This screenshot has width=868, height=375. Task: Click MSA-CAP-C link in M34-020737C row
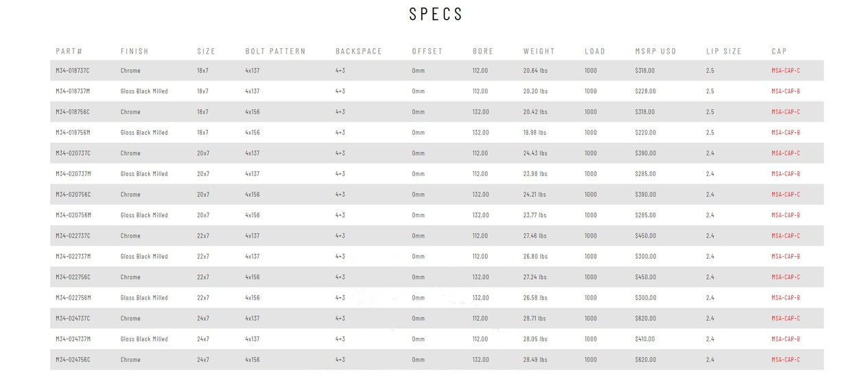tap(785, 153)
